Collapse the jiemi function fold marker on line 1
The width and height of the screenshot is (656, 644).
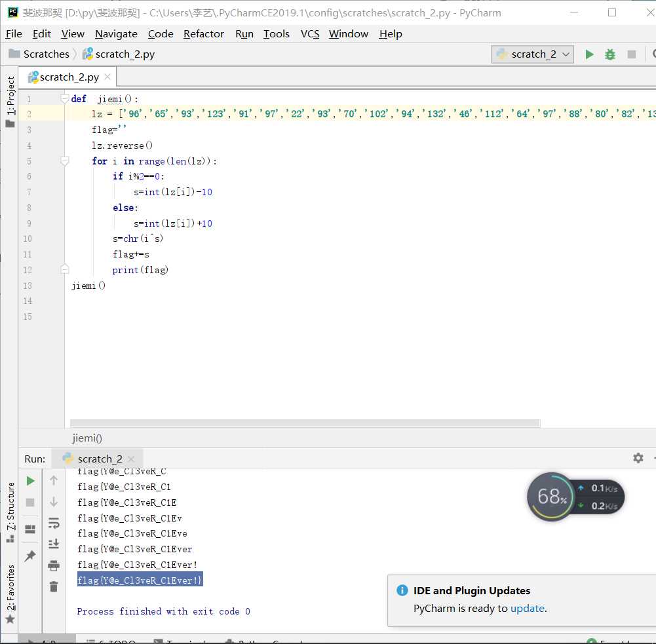point(64,99)
